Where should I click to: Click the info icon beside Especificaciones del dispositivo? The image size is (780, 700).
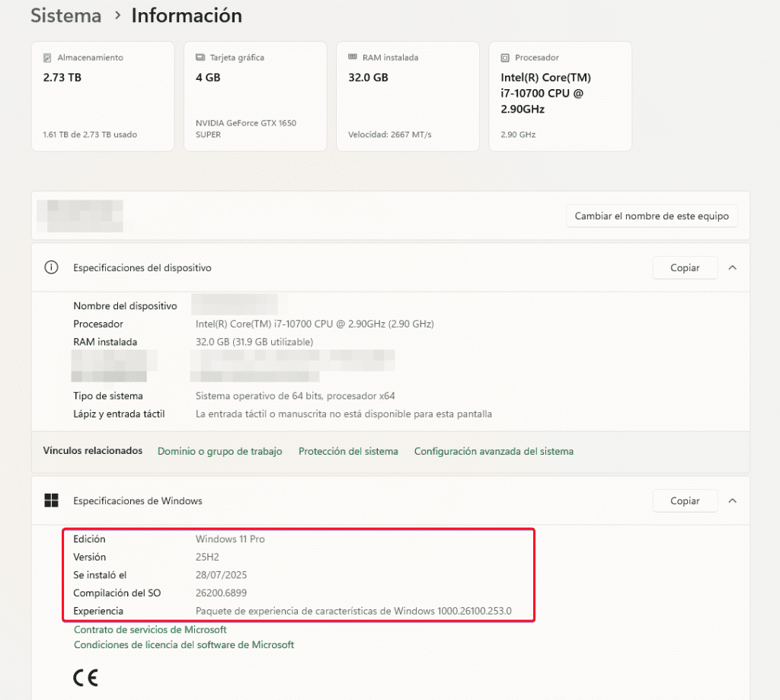[51, 267]
